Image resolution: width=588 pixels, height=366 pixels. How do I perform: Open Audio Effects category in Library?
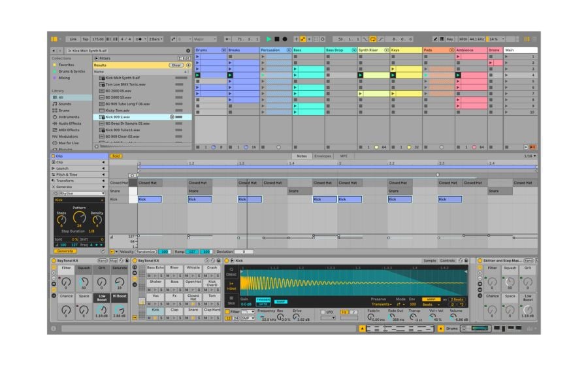point(69,124)
